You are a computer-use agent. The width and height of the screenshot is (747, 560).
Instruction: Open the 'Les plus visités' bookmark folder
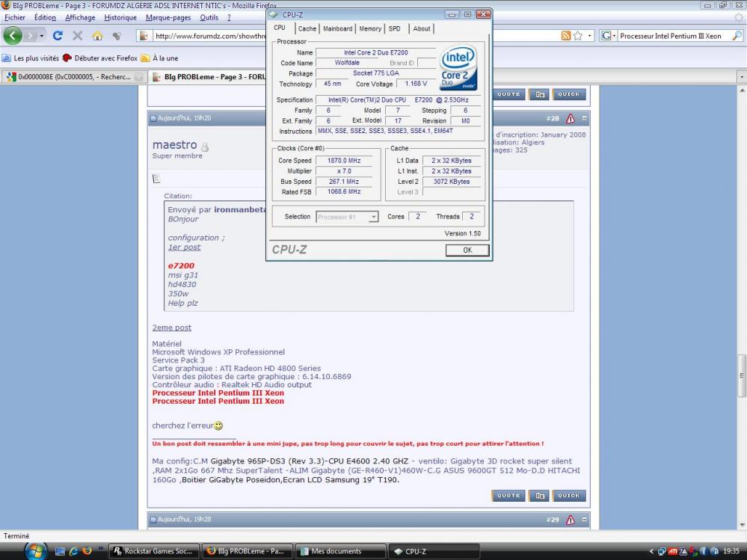point(31,58)
